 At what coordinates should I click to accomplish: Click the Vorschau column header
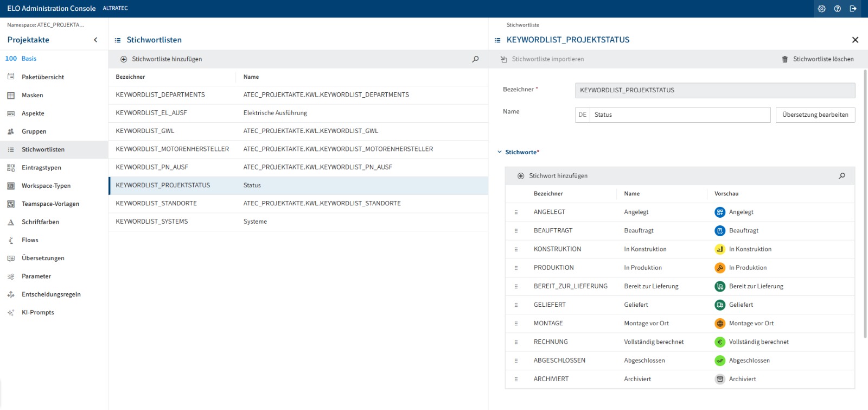pos(726,194)
